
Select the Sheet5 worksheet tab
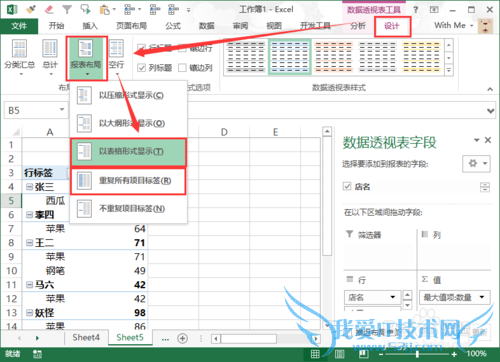[x=130, y=338]
